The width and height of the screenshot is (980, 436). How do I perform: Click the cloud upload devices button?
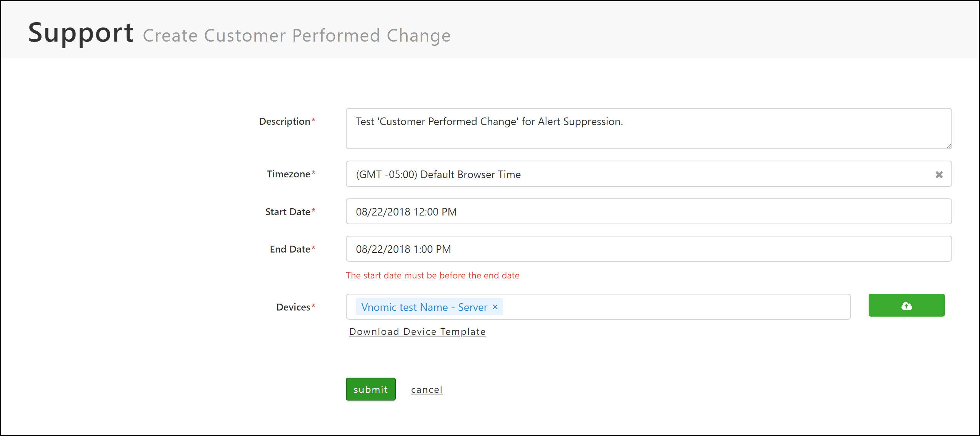click(906, 305)
